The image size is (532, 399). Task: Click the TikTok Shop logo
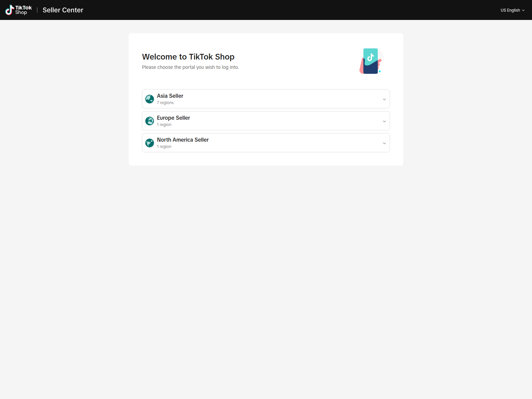click(18, 10)
